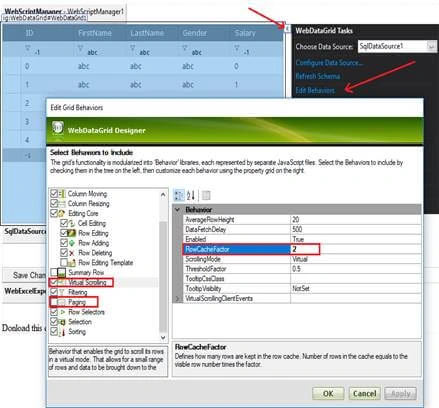Collapse the Behavior property category

click(178, 210)
